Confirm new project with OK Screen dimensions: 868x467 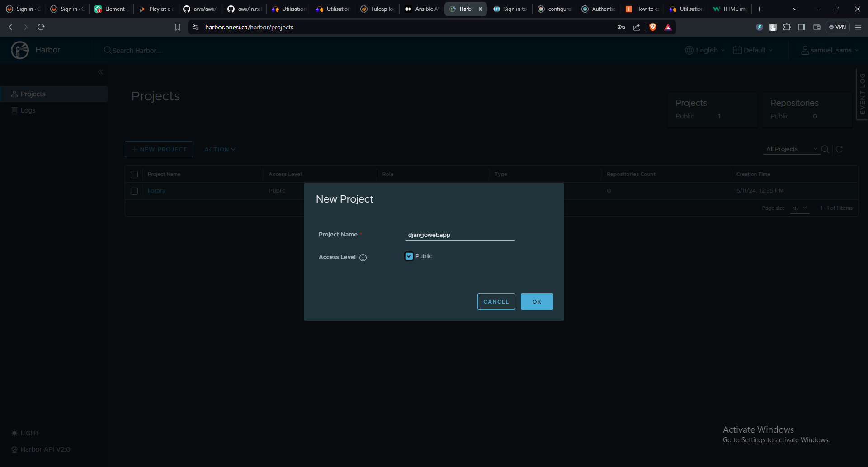point(537,302)
